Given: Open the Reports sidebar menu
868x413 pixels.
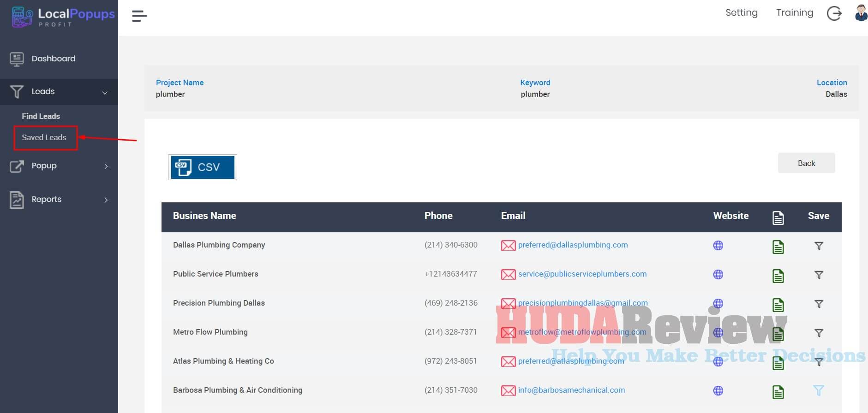Looking at the screenshot, I should 46,199.
